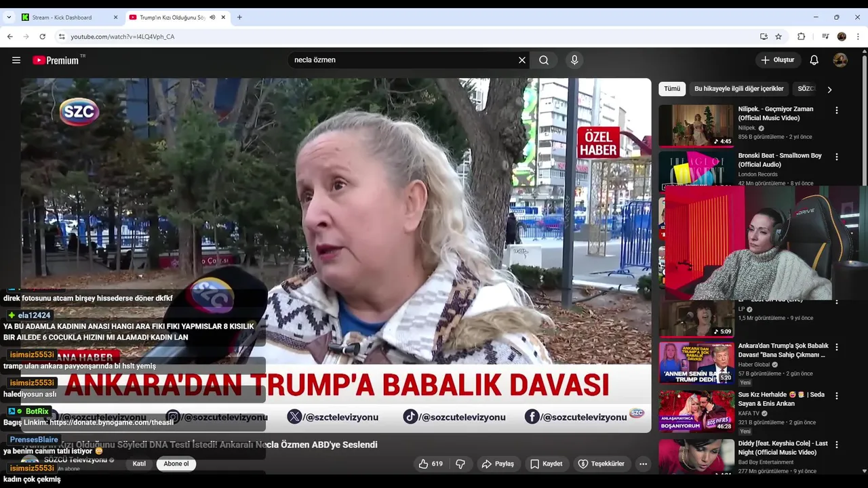
Task: Send thanks via Teşekkürler button
Action: (601, 464)
